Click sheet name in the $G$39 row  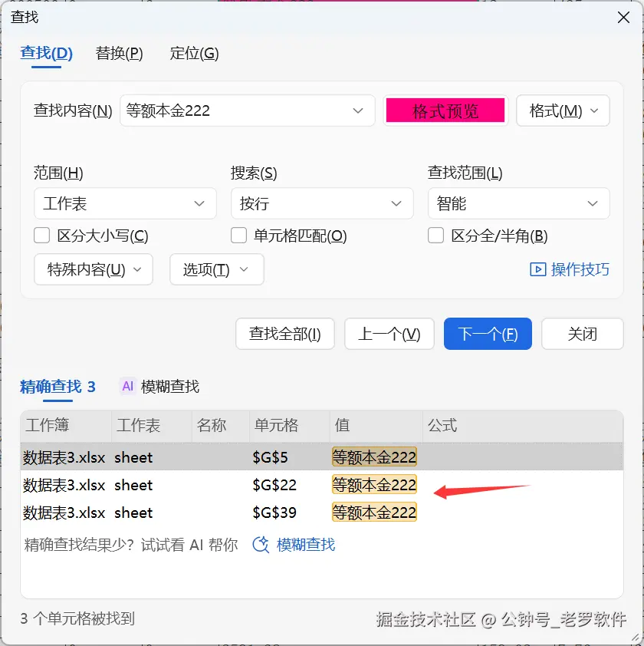point(133,513)
